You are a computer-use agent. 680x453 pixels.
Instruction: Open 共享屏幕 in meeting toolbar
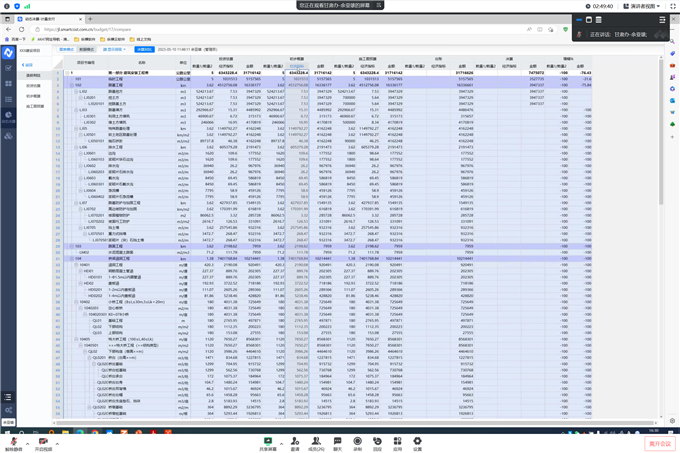click(268, 441)
